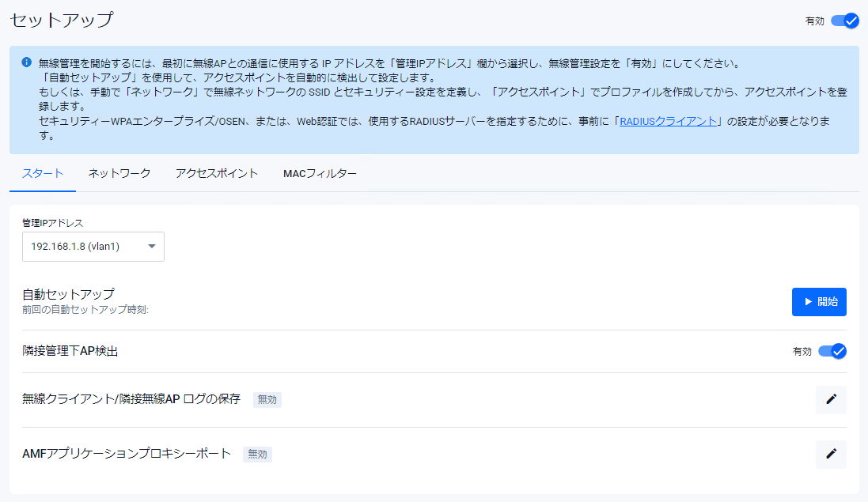Click the 無効 badge beside ログの保存

[267, 400]
